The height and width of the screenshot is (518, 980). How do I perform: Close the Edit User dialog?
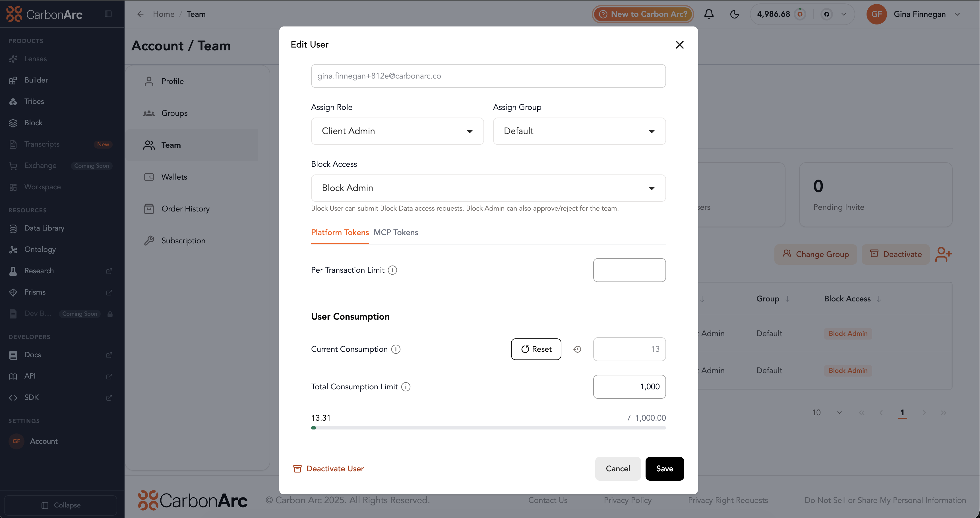679,44
